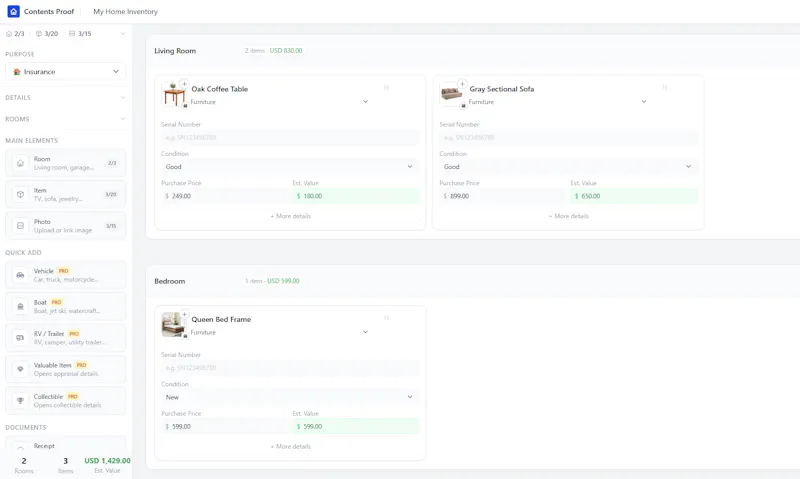Open the My Home Inventory title
This screenshot has width=800, height=479.
[x=125, y=11]
